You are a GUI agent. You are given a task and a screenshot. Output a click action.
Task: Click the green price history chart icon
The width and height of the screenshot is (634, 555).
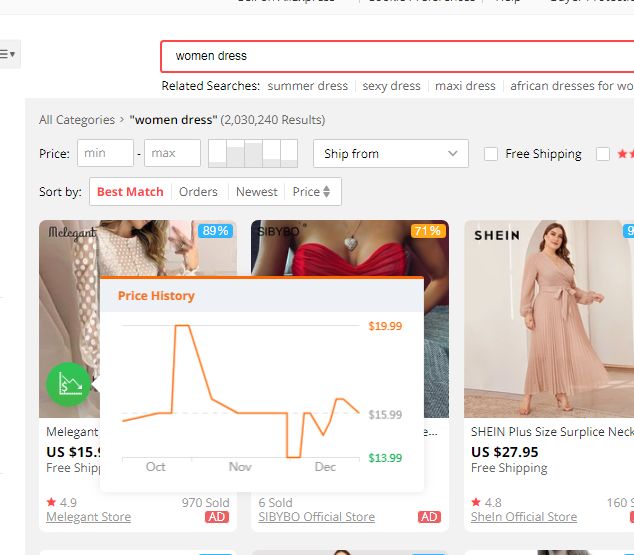(x=68, y=385)
